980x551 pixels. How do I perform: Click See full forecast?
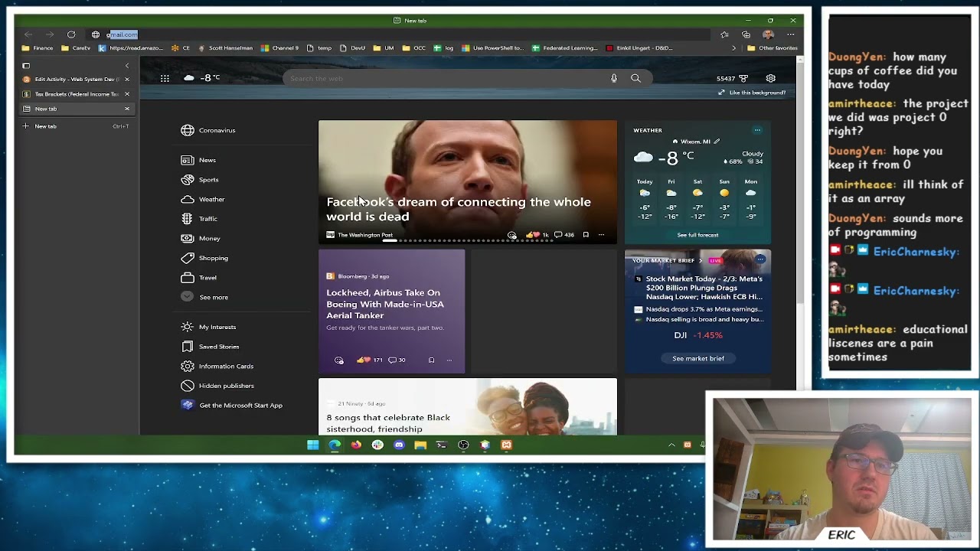click(x=697, y=235)
